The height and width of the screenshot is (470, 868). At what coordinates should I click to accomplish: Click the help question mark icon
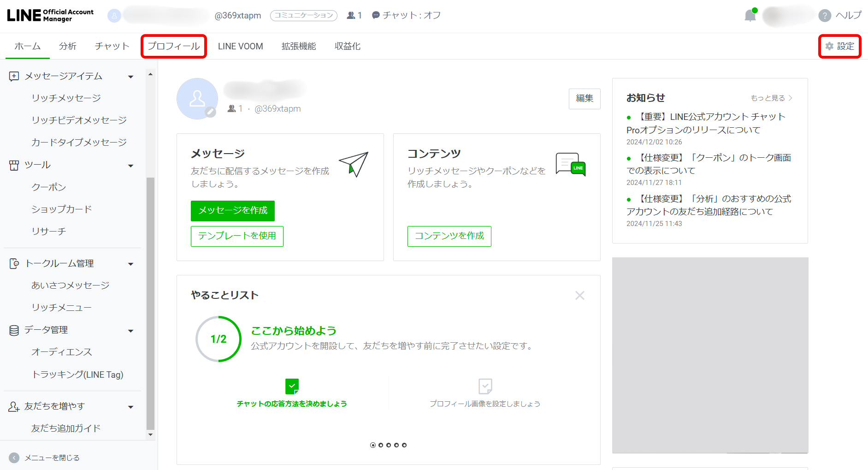pos(825,16)
